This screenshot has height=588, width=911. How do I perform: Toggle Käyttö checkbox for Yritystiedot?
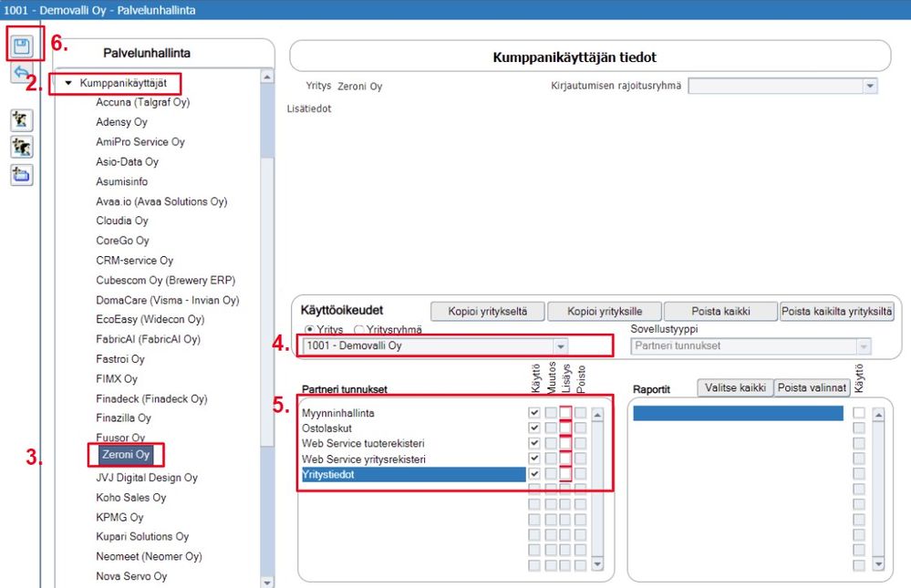(x=534, y=474)
